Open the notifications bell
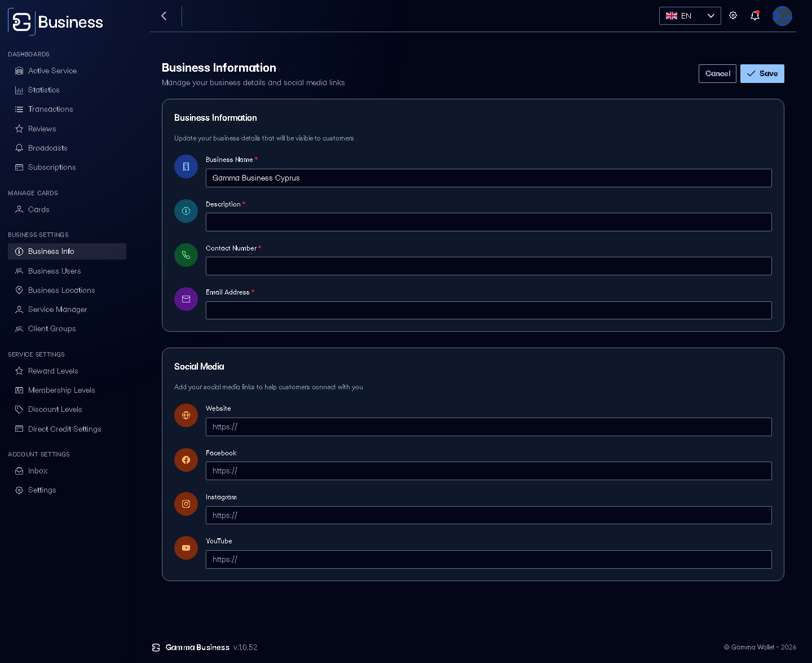This screenshot has width=812, height=663. click(755, 16)
